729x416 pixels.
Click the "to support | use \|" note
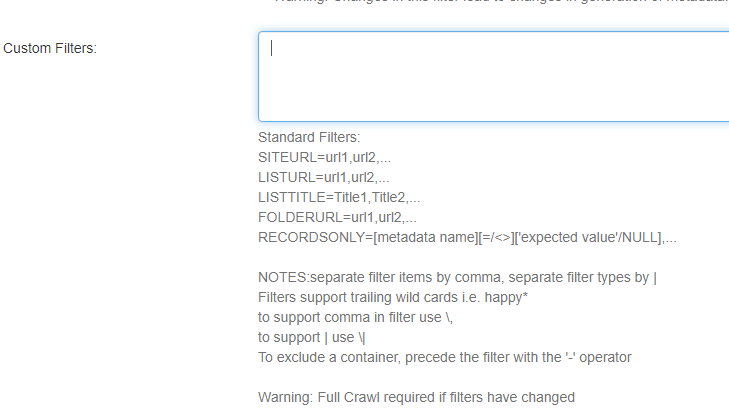pyautogui.click(x=318, y=338)
